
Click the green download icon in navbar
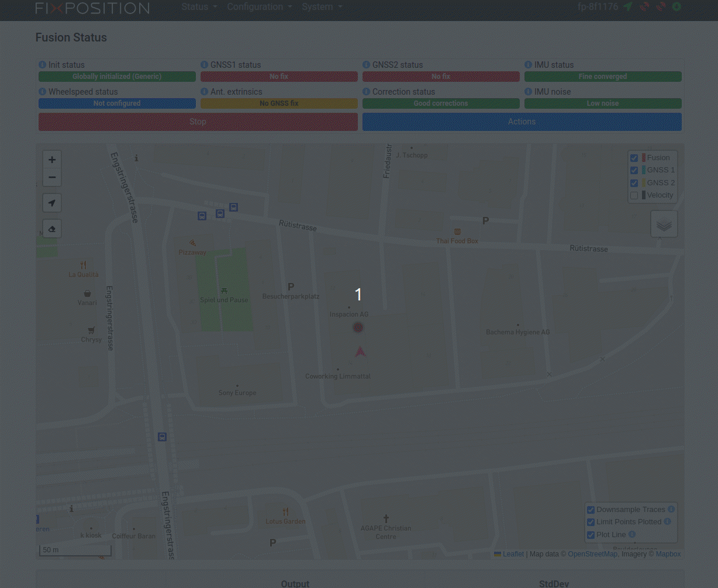tap(676, 7)
